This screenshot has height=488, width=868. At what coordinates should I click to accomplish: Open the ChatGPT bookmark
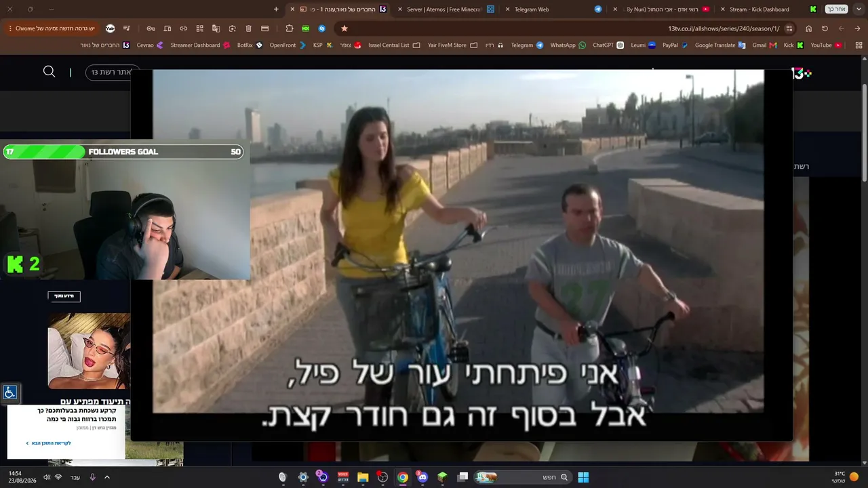[x=608, y=45]
